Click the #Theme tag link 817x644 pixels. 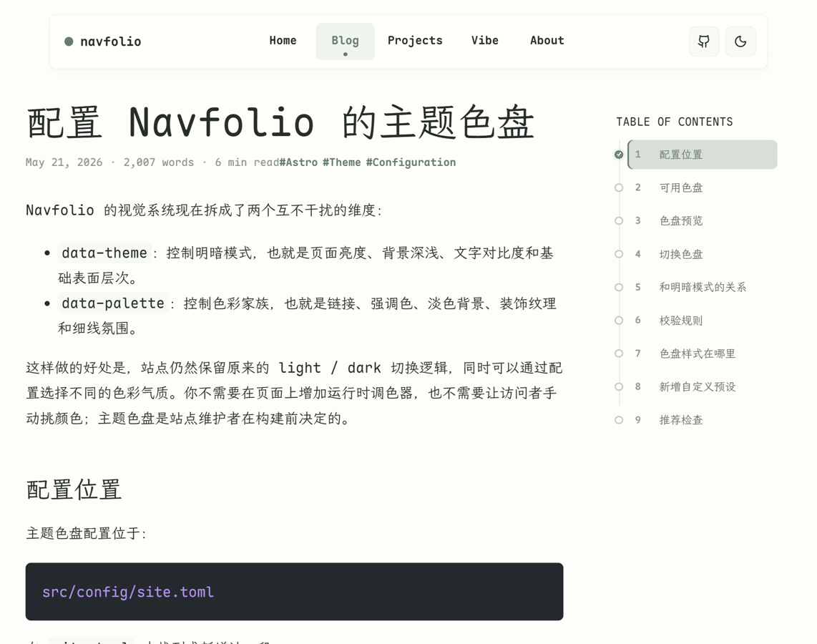341,162
